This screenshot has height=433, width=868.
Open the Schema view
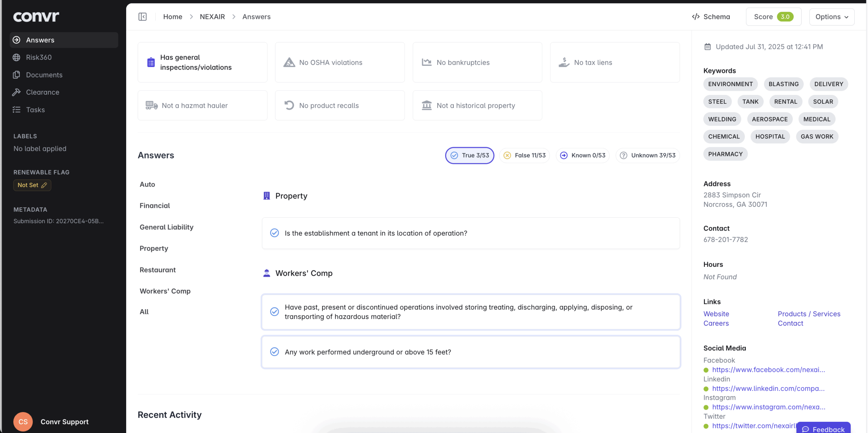tap(711, 17)
